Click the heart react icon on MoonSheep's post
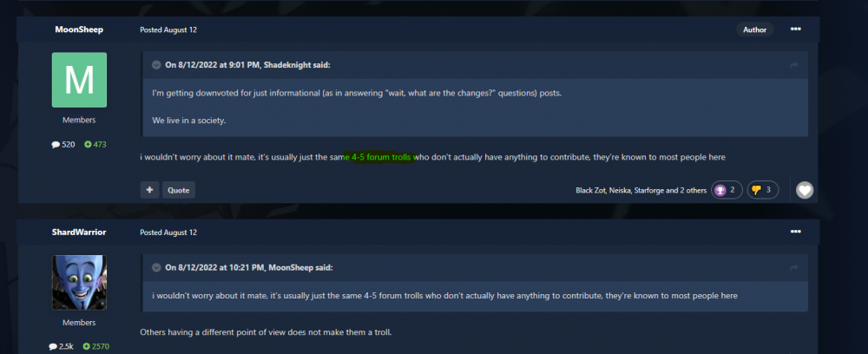Image resolution: width=868 pixels, height=354 pixels. coord(805,190)
